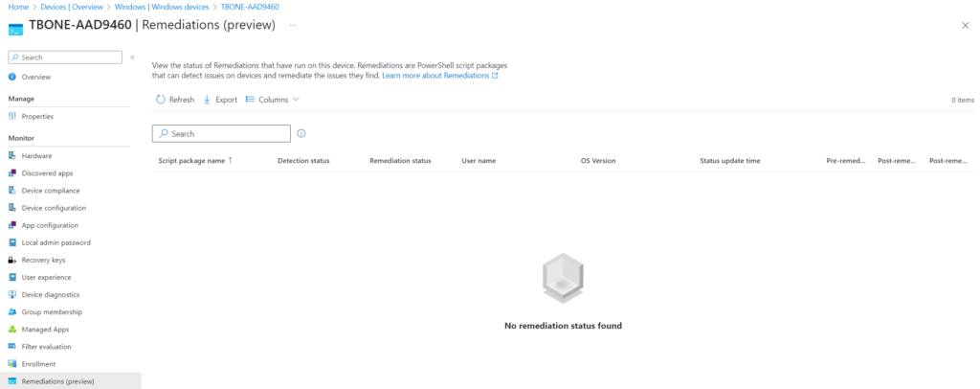980x389 pixels.
Task: Click the Device compliance icon
Action: 11,191
